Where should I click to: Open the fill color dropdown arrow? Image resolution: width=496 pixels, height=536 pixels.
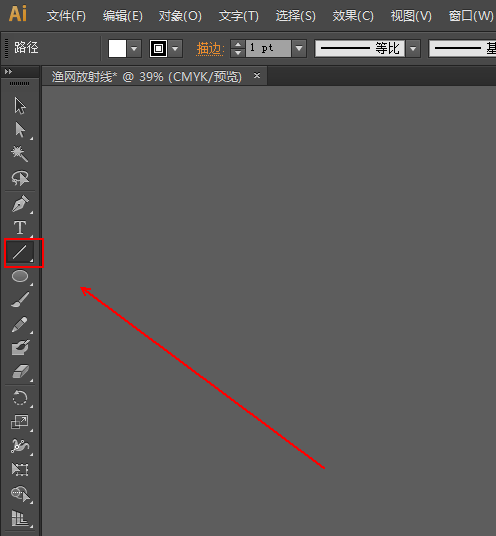134,49
